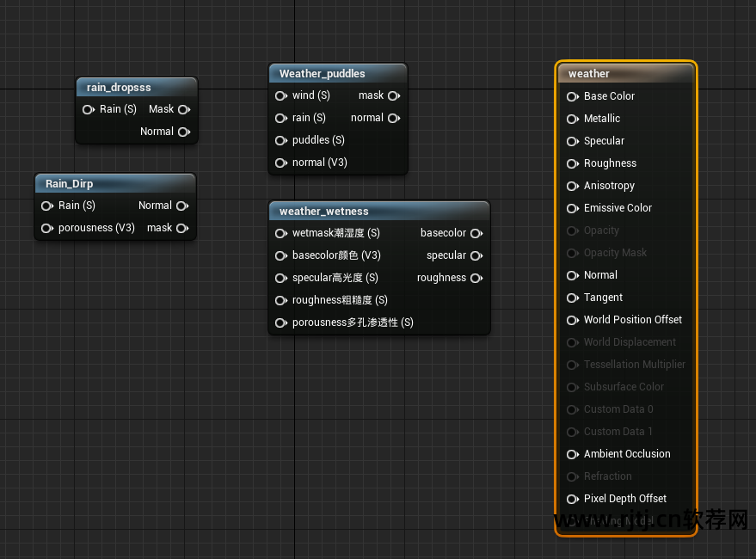756x559 pixels.
Task: Click the World Position Offset pin
Action: pos(572,320)
